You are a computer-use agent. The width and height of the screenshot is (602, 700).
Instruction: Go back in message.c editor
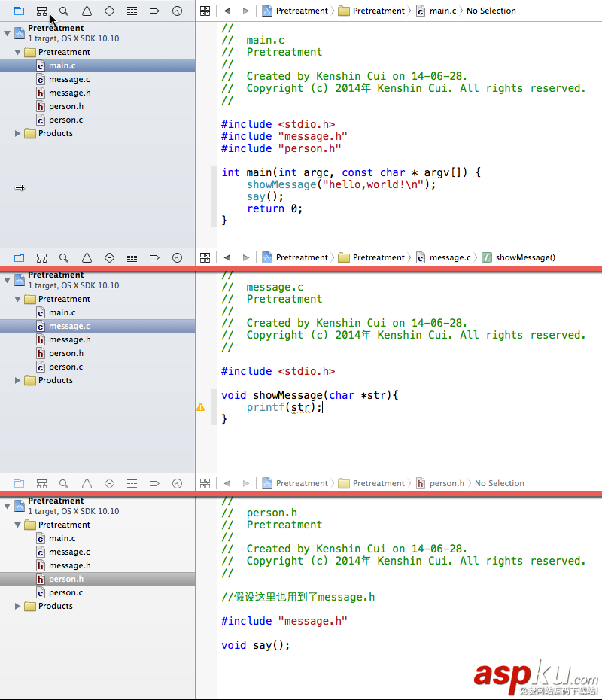point(227,257)
